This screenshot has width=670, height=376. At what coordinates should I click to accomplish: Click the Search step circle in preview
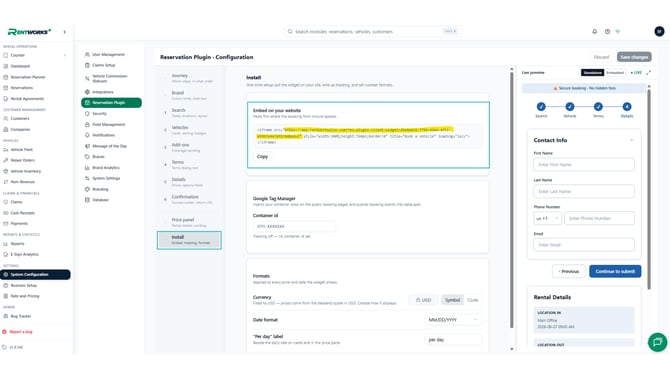[541, 106]
